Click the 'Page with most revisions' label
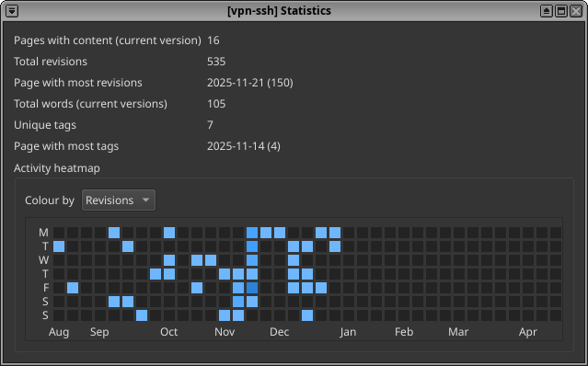588x366 pixels. click(78, 83)
